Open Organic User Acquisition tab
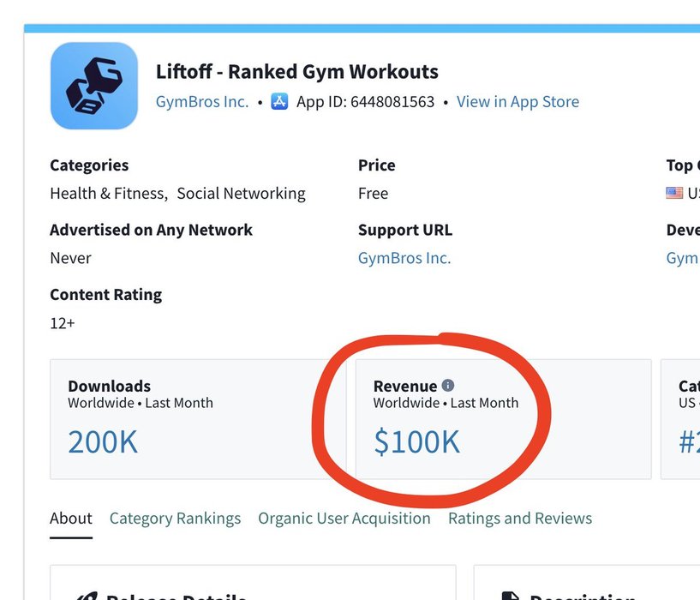700x600 pixels. click(x=344, y=519)
